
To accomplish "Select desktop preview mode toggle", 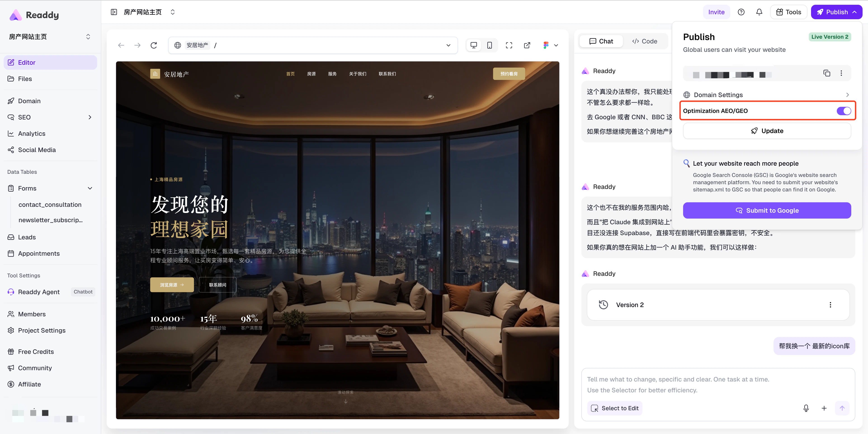I will point(473,45).
